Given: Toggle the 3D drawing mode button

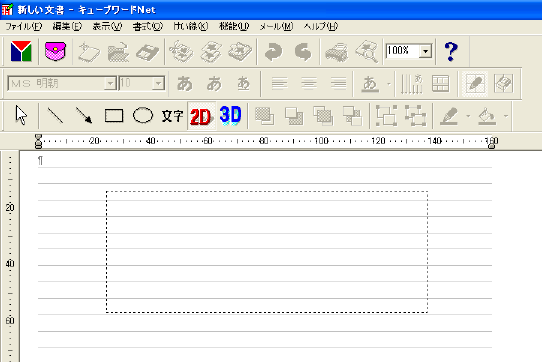Looking at the screenshot, I should [230, 115].
